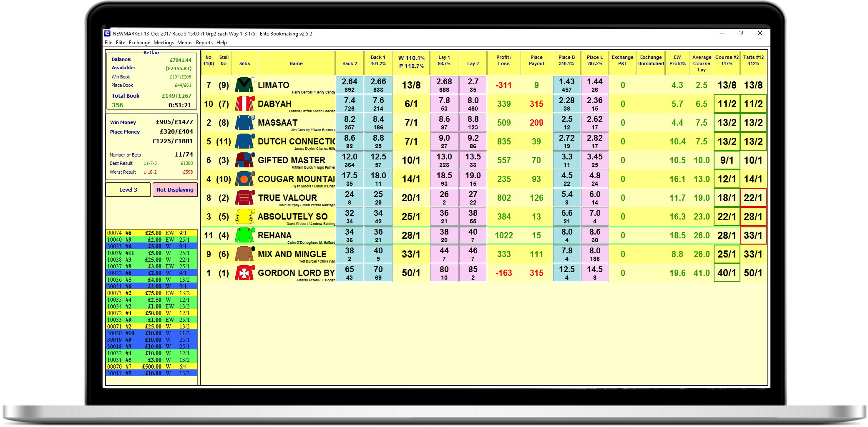Screen dimensions: 868x427
Task: Click LIMATO's dark green jockey silks
Action: click(244, 85)
